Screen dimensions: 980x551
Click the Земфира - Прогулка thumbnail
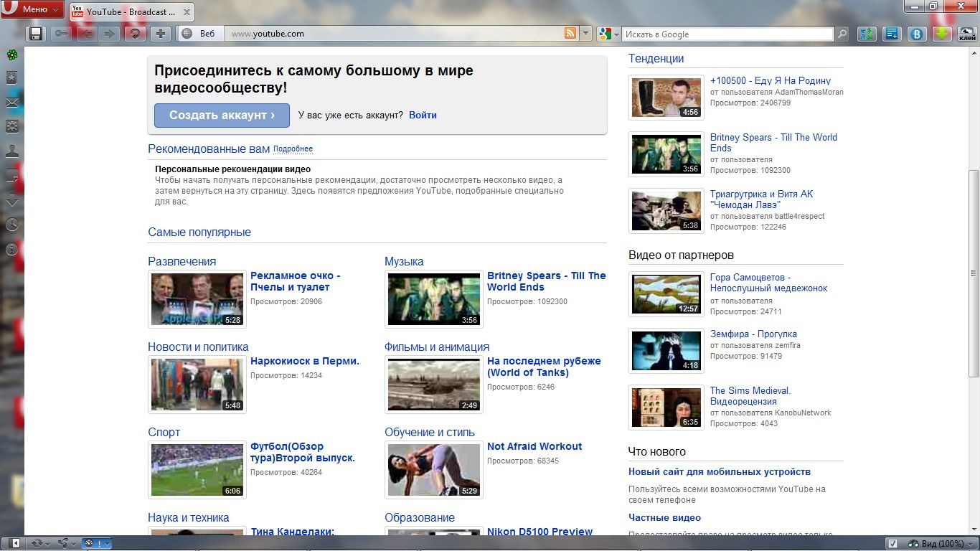(x=666, y=350)
